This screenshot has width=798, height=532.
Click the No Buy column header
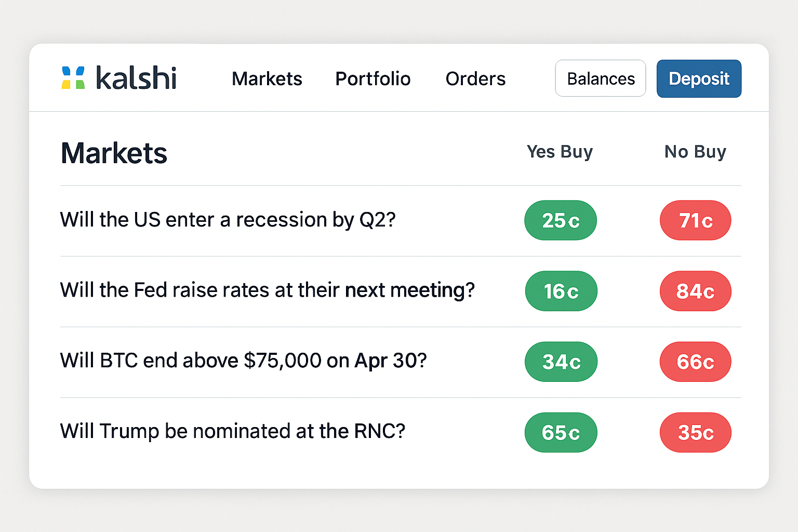click(x=695, y=152)
